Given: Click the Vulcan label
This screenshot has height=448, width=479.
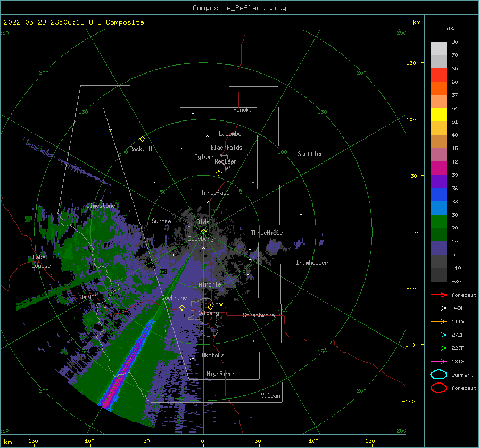Looking at the screenshot, I should click(x=270, y=396).
